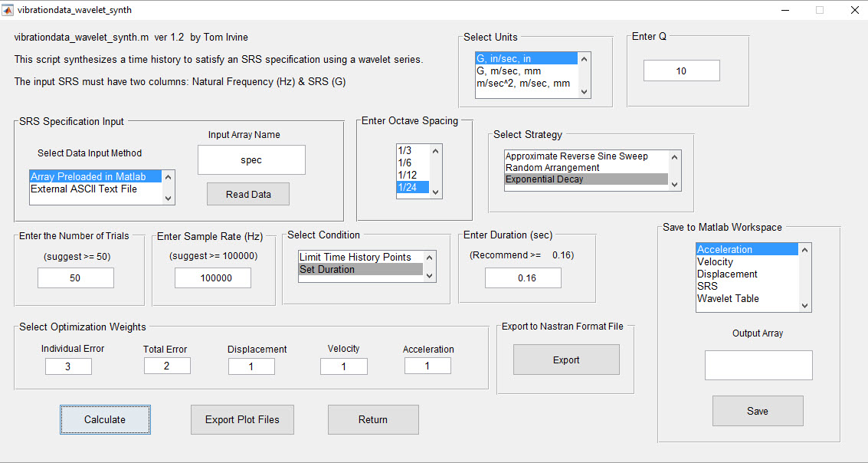868x463 pixels.
Task: Click Export to Nastran button
Action: tap(566, 360)
